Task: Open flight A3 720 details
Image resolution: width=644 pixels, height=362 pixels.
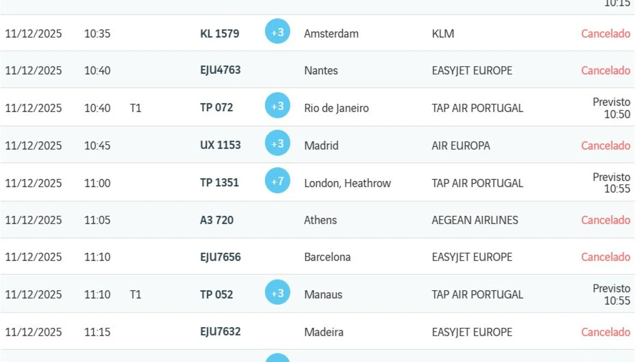Action: [x=217, y=220]
